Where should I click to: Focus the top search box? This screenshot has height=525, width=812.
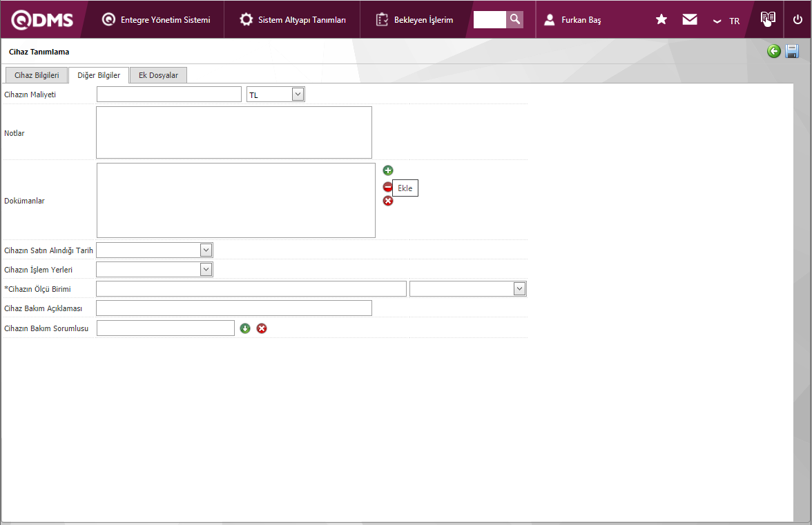click(490, 19)
